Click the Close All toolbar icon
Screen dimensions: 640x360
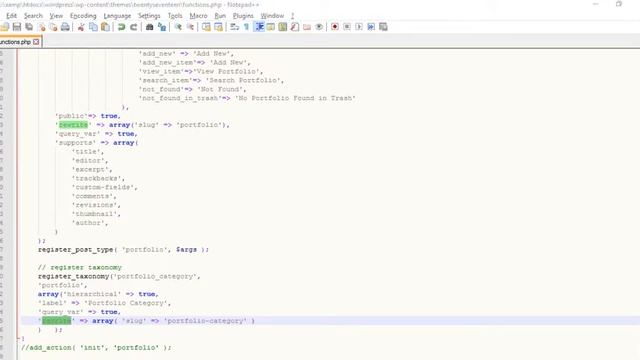53,27
